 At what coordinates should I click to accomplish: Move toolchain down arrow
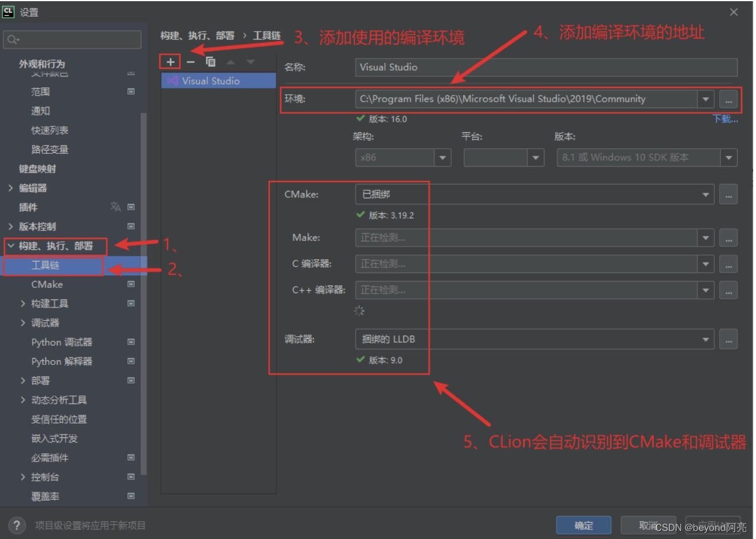click(x=250, y=61)
